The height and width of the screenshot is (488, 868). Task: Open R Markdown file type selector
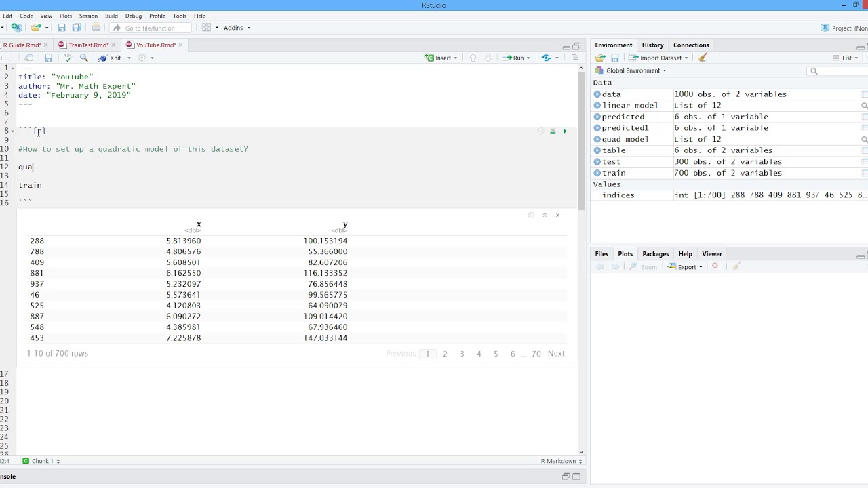pyautogui.click(x=561, y=461)
